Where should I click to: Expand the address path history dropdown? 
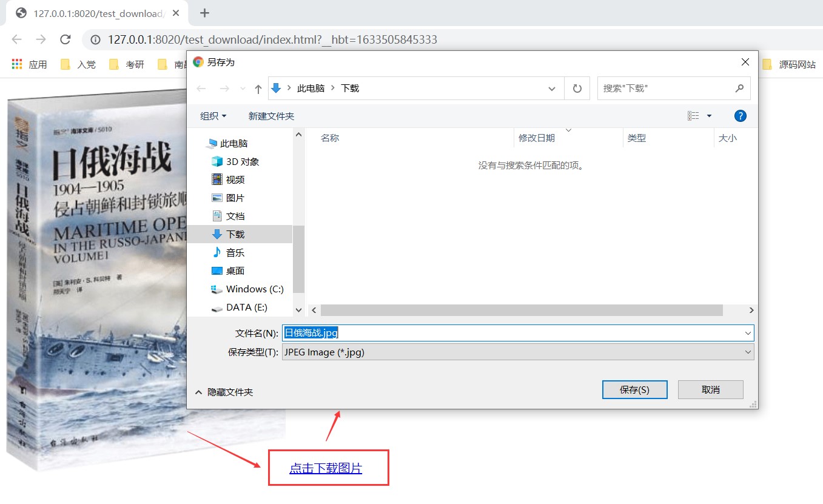[x=552, y=89]
